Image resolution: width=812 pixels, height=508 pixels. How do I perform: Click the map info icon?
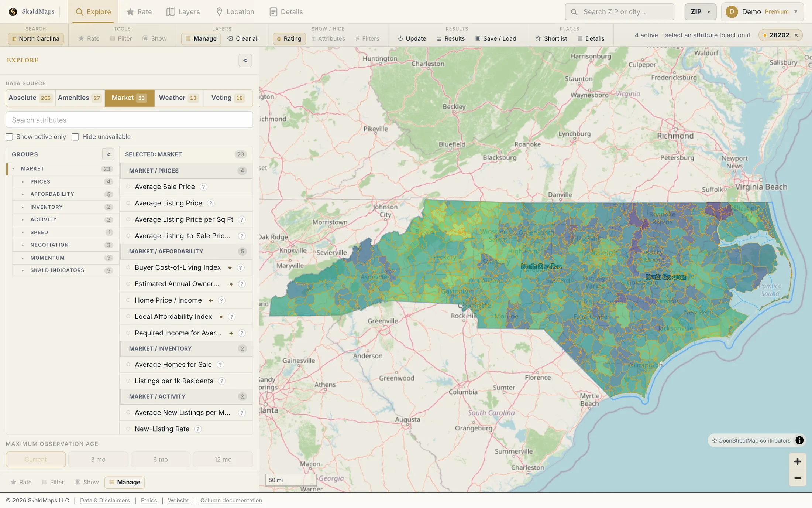(x=799, y=440)
